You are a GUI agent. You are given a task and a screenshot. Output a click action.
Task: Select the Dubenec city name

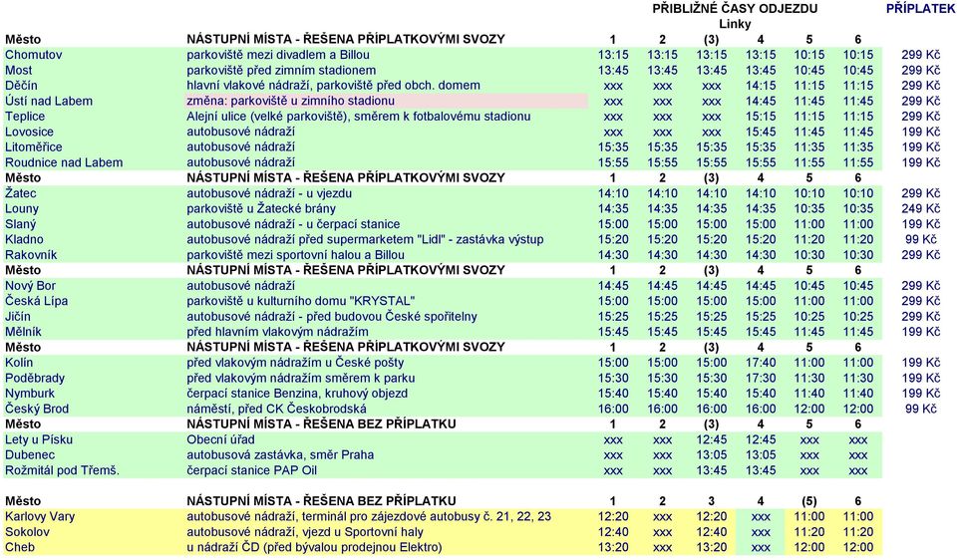(30, 455)
